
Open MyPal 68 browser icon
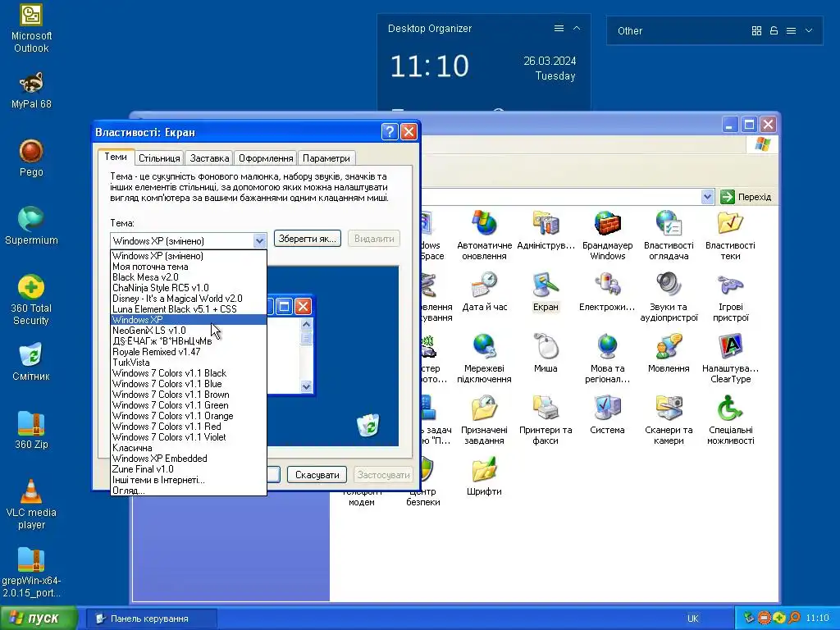coord(31,90)
